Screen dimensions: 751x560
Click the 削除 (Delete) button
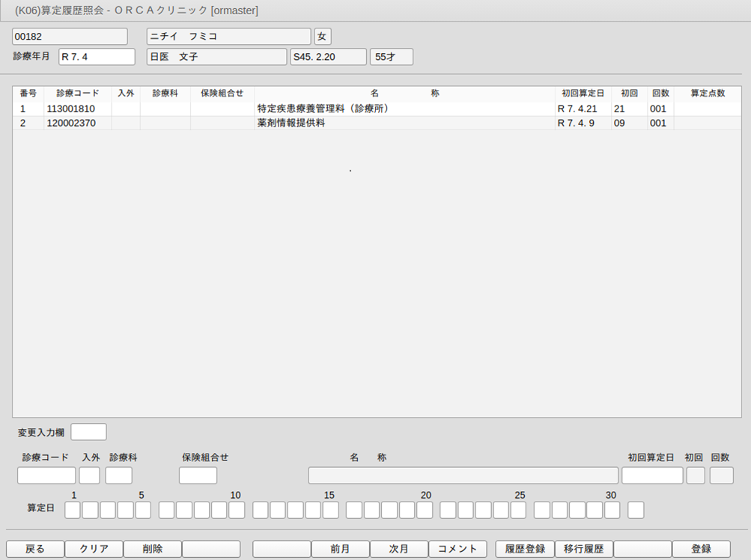152,549
